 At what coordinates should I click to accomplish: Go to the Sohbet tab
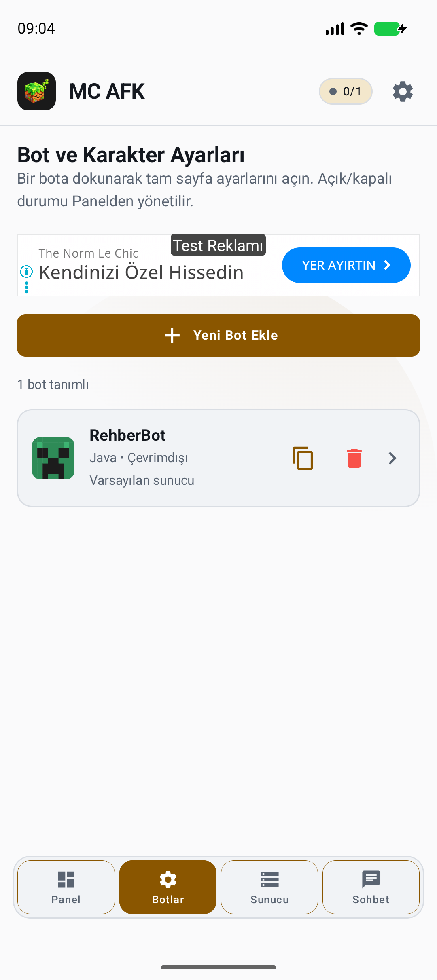[x=371, y=887]
